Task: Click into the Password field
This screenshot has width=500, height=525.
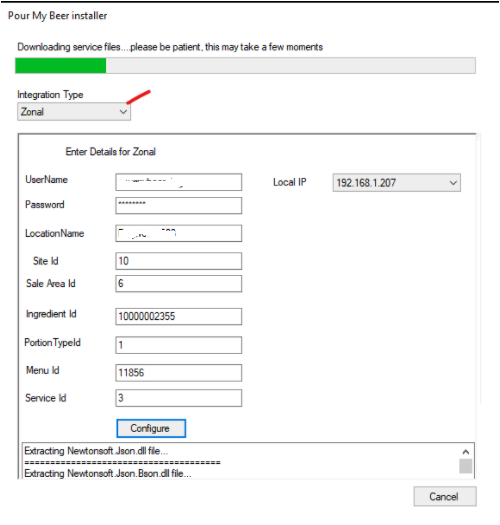Action: (178, 205)
